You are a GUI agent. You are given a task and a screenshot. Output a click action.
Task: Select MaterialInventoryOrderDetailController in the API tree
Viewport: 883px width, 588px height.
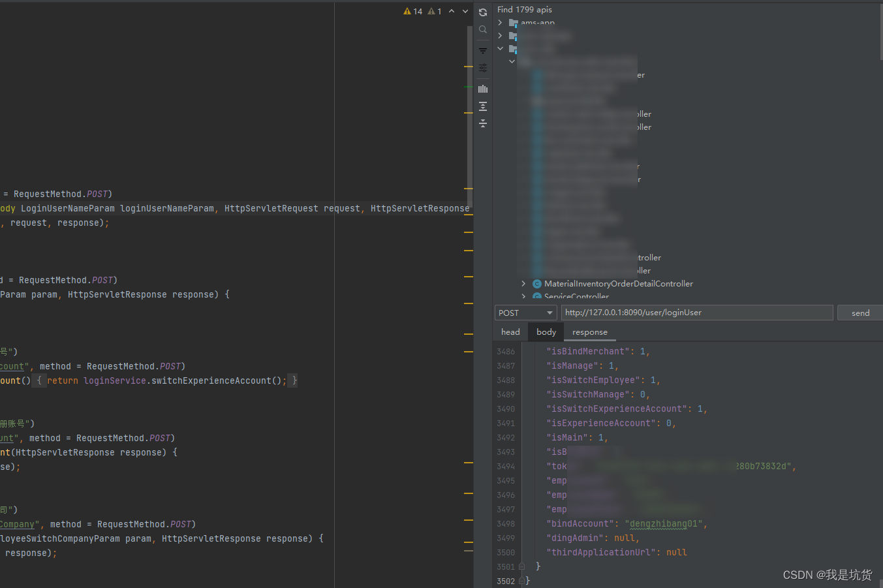coord(618,284)
